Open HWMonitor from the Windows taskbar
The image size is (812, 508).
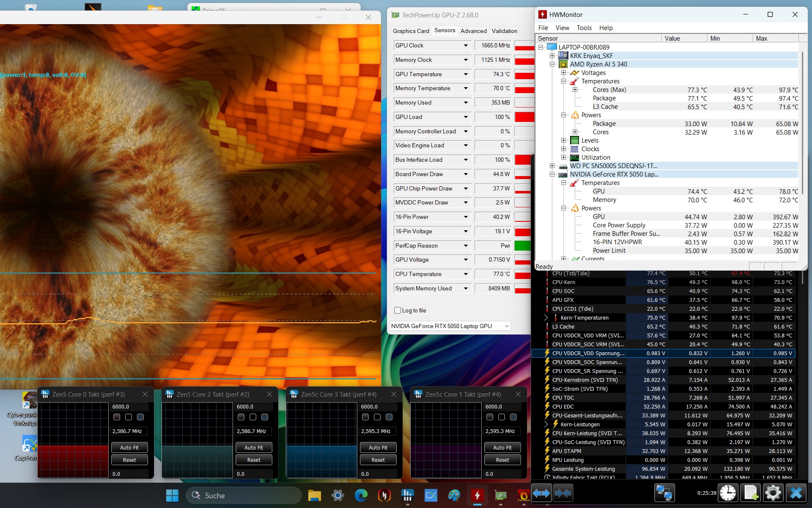(x=477, y=495)
